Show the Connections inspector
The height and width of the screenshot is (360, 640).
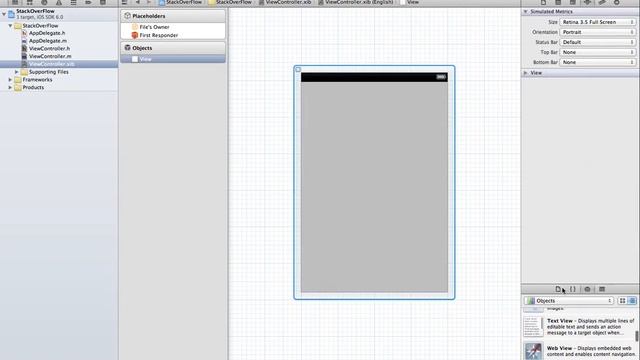click(617, 2)
